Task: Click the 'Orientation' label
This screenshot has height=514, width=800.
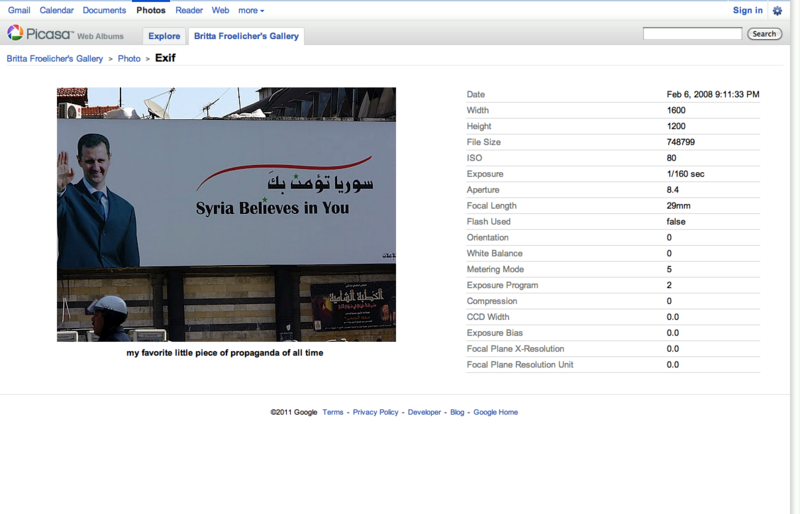Action: coord(487,237)
